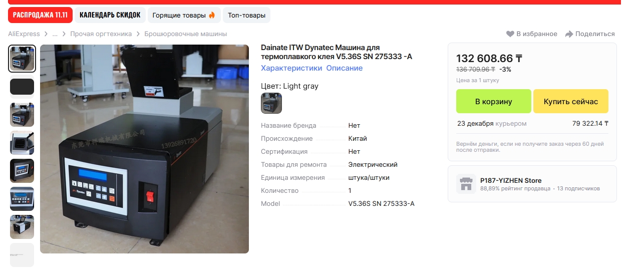Click the heart icon to add to favorites

pos(510,34)
